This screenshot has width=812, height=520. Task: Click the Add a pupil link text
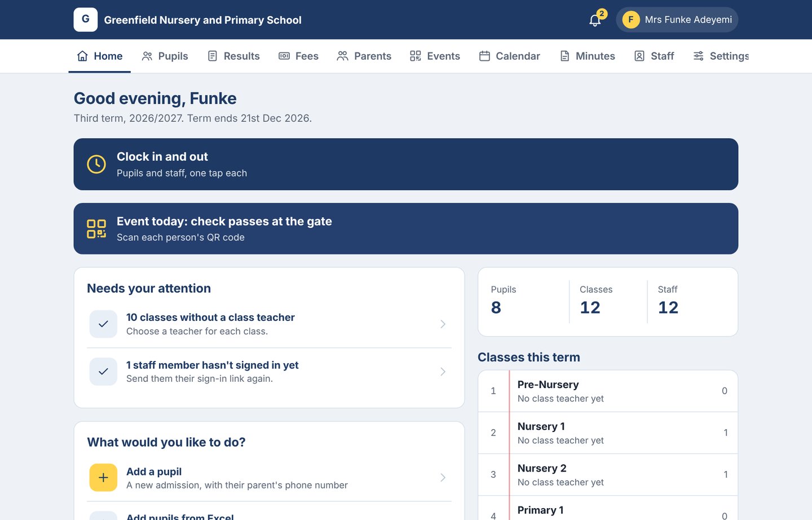tap(154, 471)
